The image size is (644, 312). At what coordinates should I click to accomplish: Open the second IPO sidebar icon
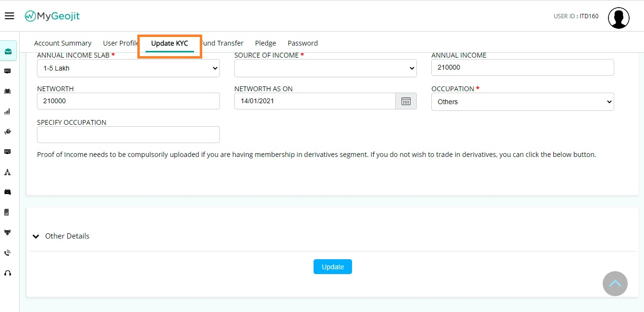[x=7, y=152]
